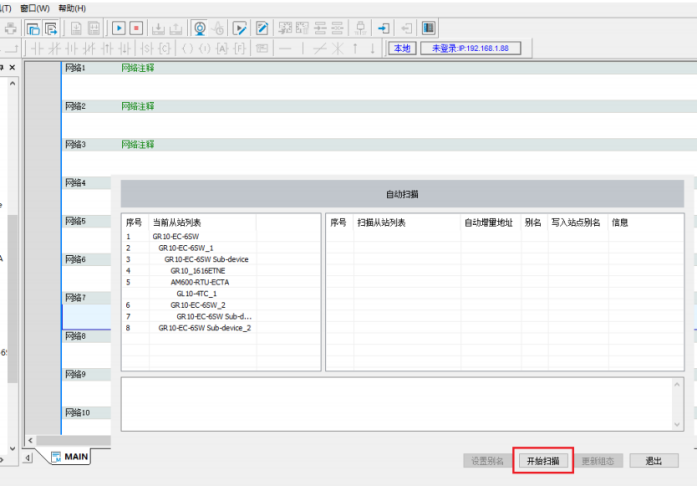Click the print icon in the toolbar

point(10,28)
